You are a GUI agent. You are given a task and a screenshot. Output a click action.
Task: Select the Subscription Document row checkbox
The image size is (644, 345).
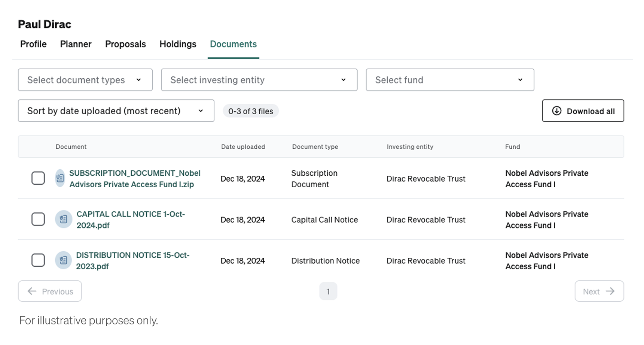pyautogui.click(x=38, y=178)
